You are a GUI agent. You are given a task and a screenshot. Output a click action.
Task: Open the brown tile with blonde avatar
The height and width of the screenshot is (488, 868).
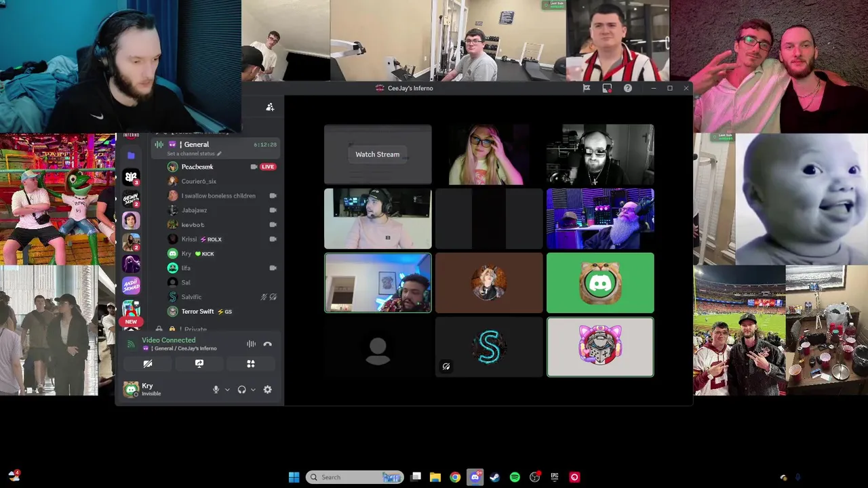(489, 283)
